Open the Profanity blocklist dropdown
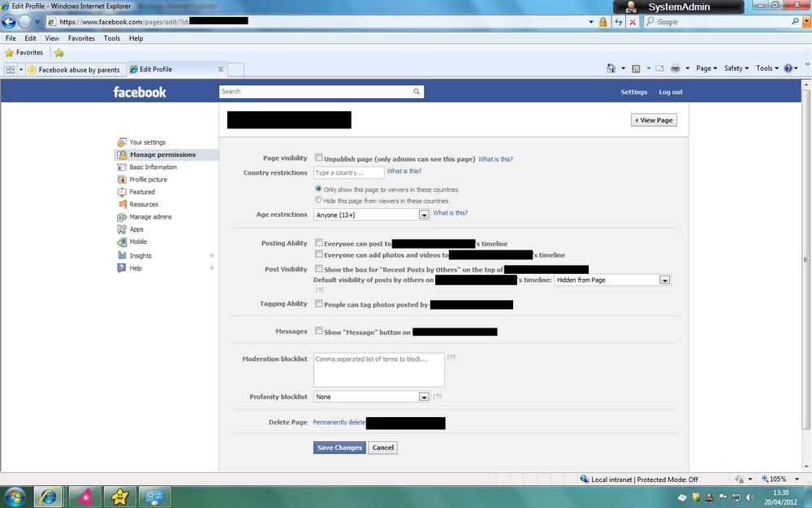The height and width of the screenshot is (508, 812). [372, 397]
